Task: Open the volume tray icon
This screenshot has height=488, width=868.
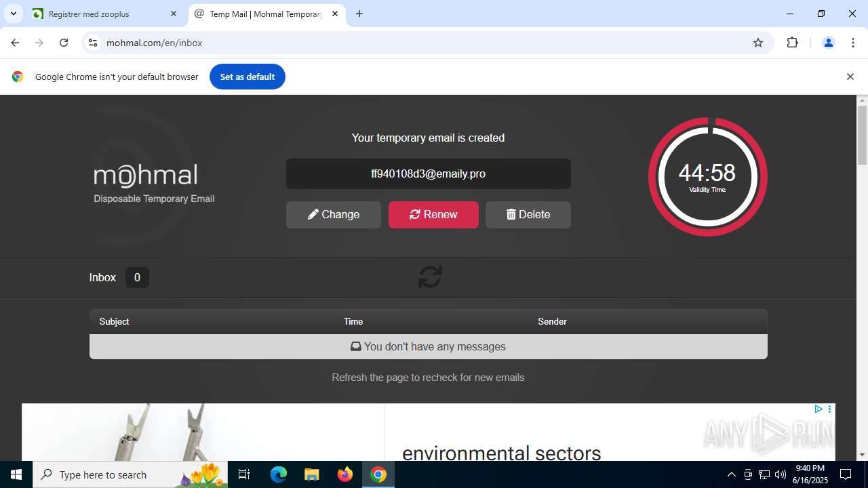Action: click(781, 474)
